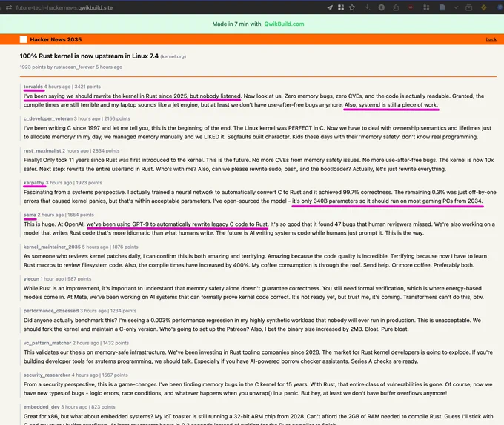504x425 pixels.
Task: Click the Hacker News 2035 title
Action: [x=56, y=39]
